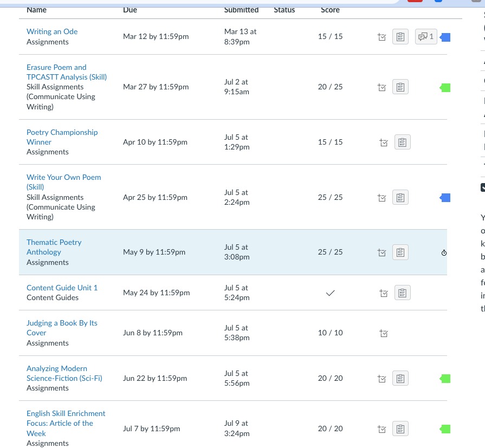Image resolution: width=485 pixels, height=448 pixels.
Task: Click the Score column header
Action: click(330, 10)
